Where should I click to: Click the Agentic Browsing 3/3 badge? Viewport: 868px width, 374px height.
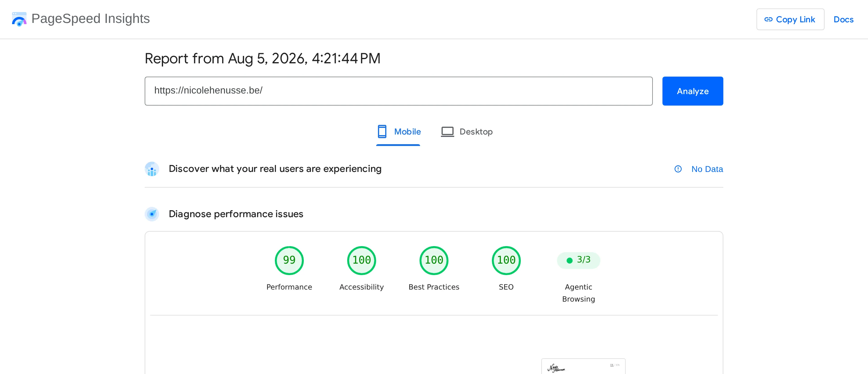click(x=578, y=260)
